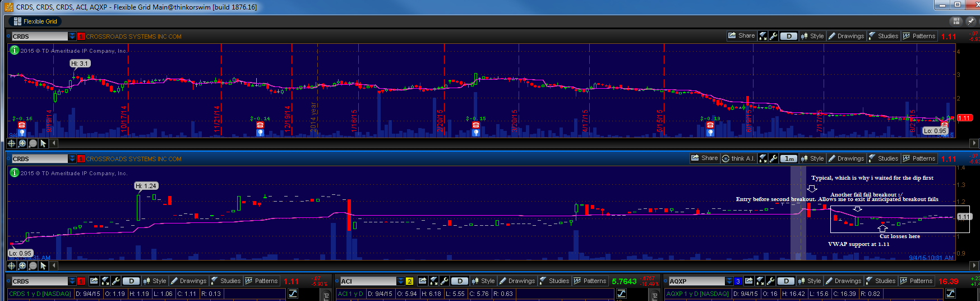980x301 pixels.
Task: Toggle the curve scale button in the ACI panel
Action: click(x=621, y=294)
